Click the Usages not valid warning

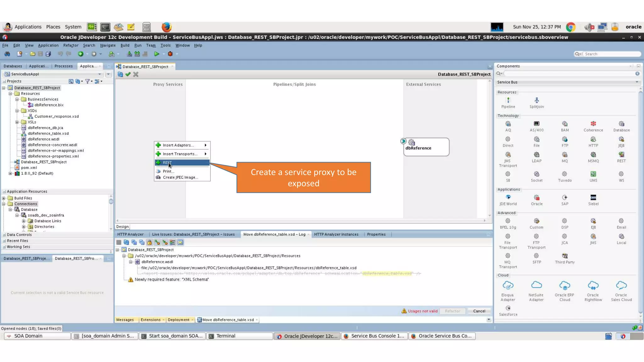(419, 311)
